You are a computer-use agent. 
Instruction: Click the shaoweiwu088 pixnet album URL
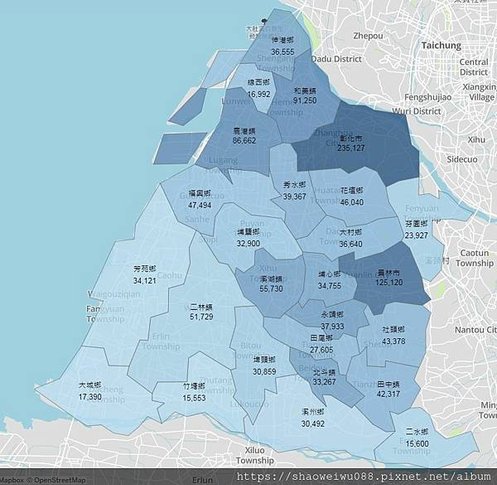point(364,476)
